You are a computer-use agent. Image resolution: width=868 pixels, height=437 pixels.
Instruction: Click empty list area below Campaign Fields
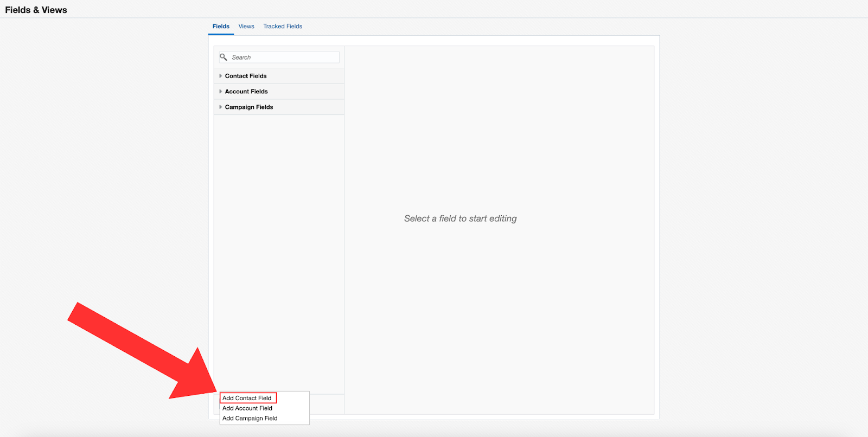[279, 244]
